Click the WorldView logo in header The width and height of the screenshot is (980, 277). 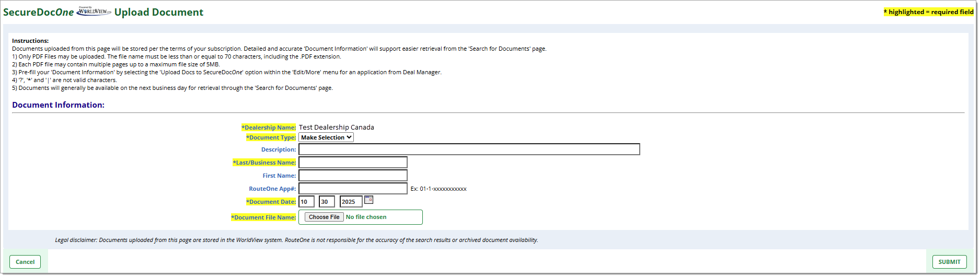pos(94,11)
